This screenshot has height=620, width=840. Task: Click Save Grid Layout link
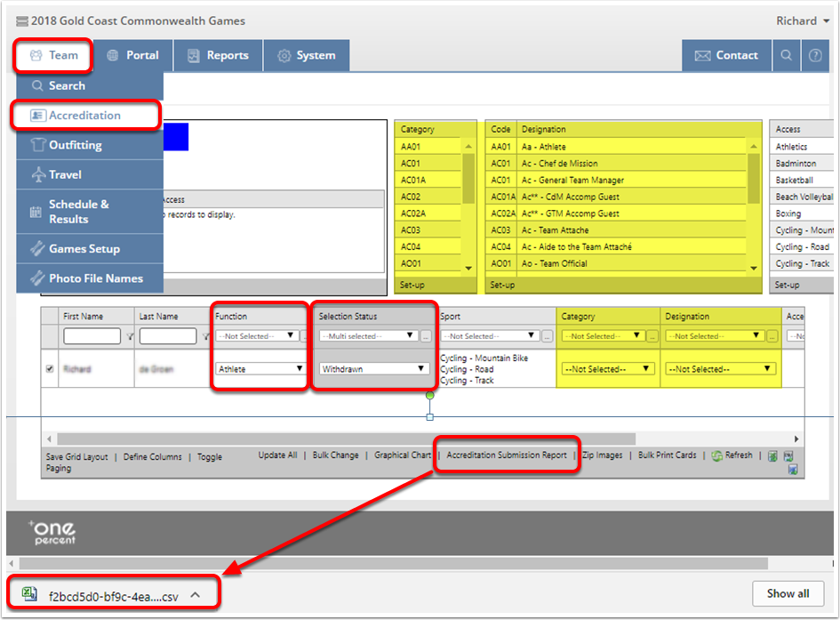[x=76, y=456]
